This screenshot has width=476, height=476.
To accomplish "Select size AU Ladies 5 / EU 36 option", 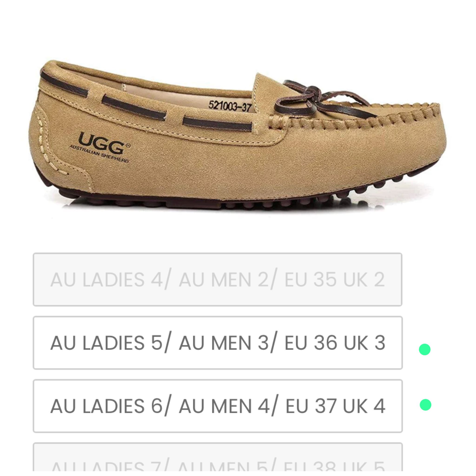I will (218, 343).
